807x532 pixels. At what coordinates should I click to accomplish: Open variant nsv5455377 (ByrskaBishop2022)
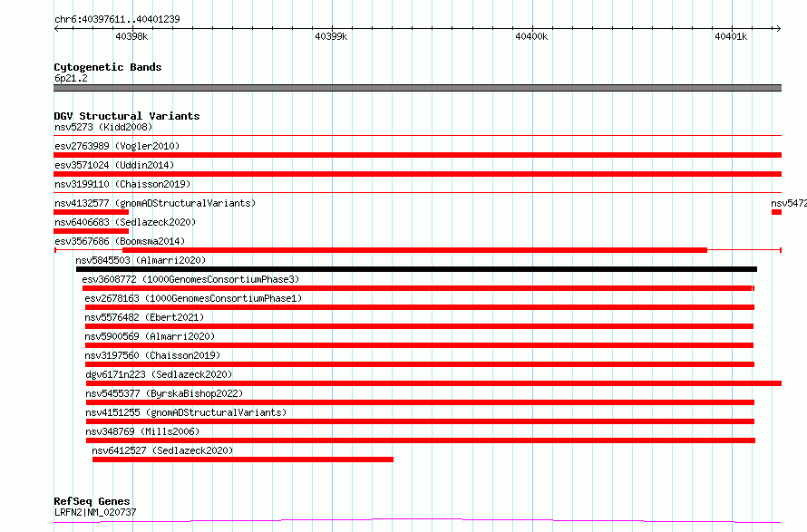(x=164, y=393)
